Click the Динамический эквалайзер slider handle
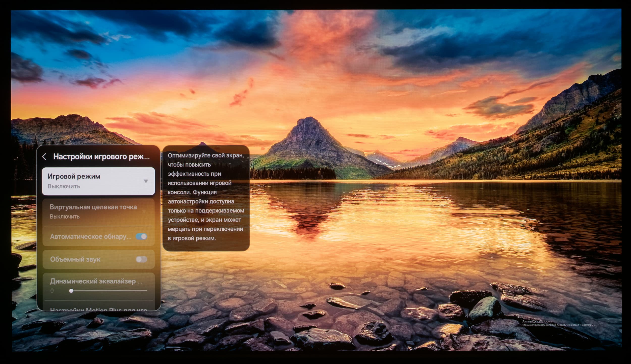This screenshot has height=364, width=631. (x=71, y=291)
